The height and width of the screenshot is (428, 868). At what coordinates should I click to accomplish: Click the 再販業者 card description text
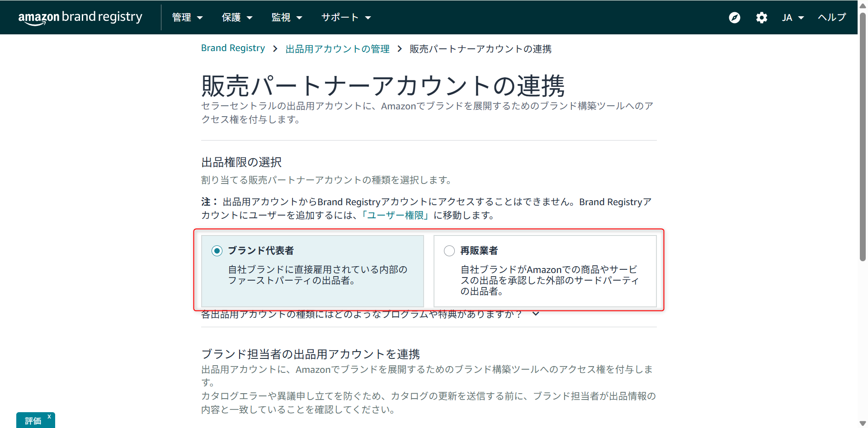[x=550, y=280]
